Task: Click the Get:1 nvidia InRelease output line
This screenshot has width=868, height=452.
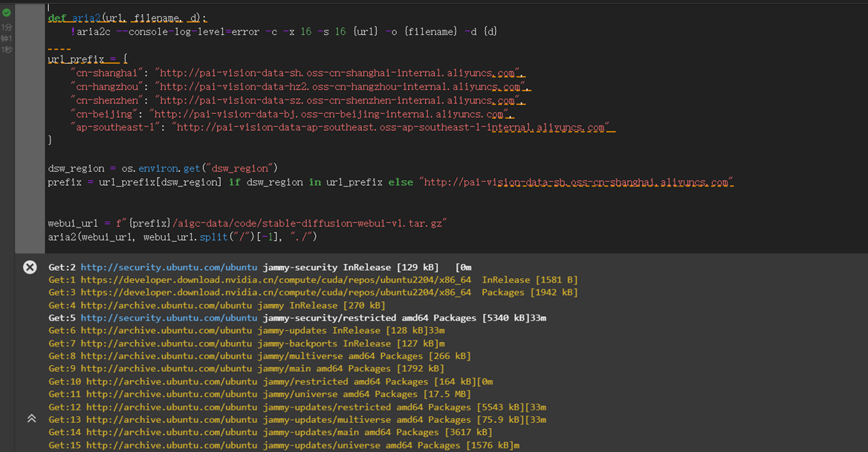Action: coord(313,280)
